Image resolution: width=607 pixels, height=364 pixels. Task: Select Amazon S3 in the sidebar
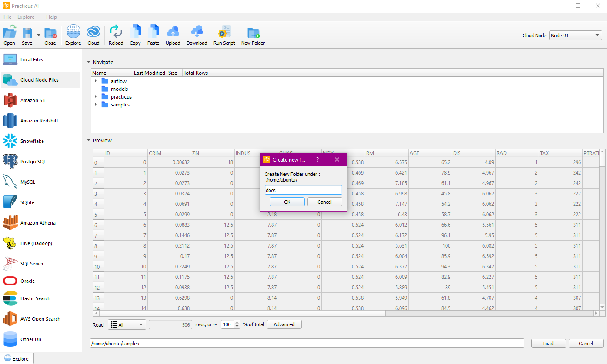tap(32, 100)
